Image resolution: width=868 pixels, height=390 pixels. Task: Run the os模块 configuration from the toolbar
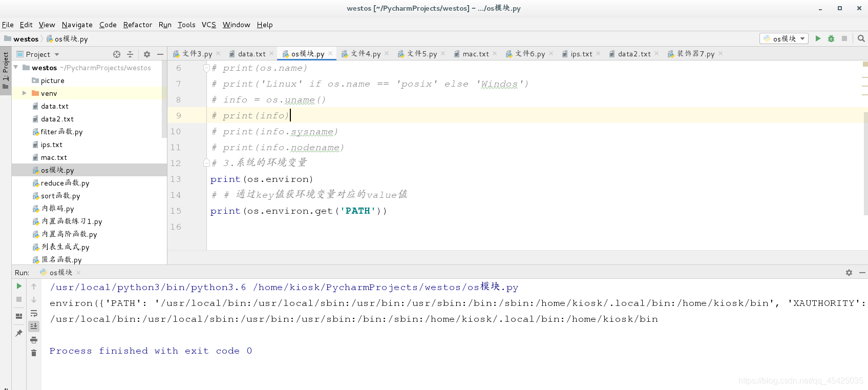[x=818, y=38]
